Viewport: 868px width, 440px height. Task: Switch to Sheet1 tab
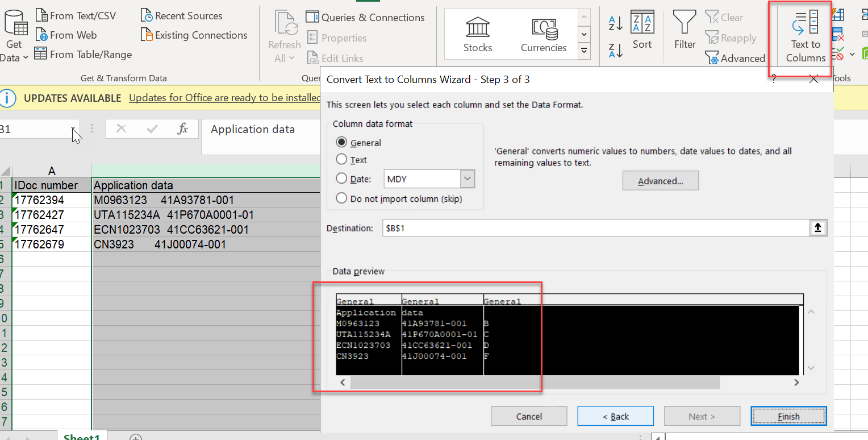(82, 437)
